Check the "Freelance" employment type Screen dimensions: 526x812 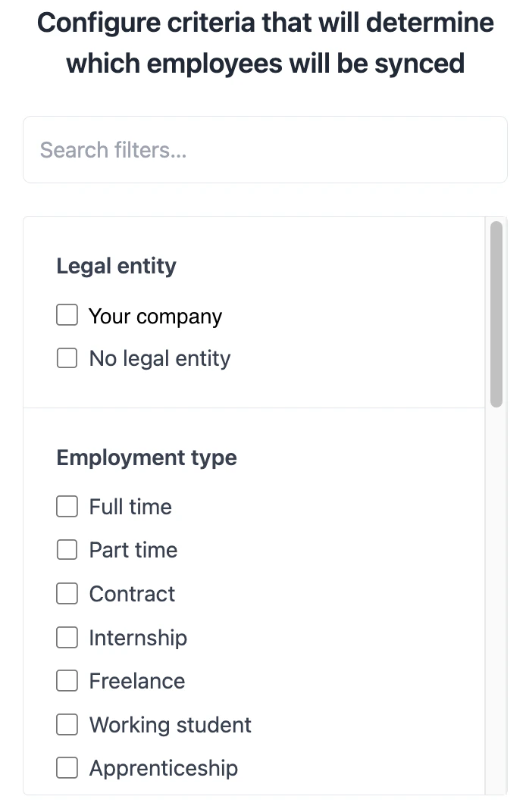67,681
